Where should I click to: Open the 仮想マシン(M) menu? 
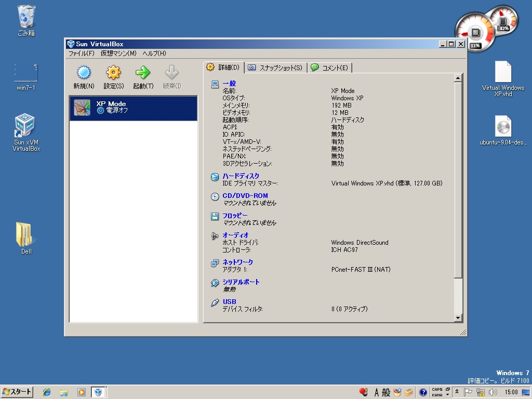(x=118, y=54)
